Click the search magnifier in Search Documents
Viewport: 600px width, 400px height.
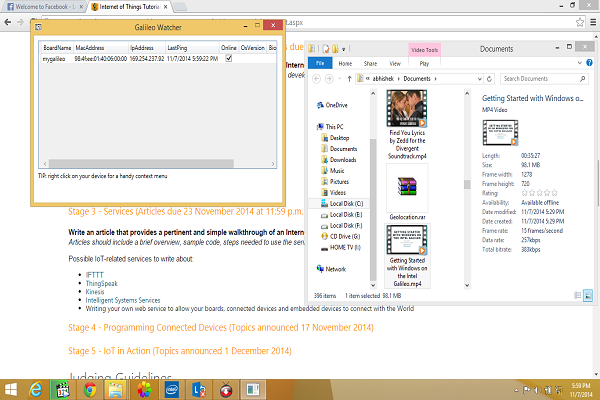(x=582, y=78)
